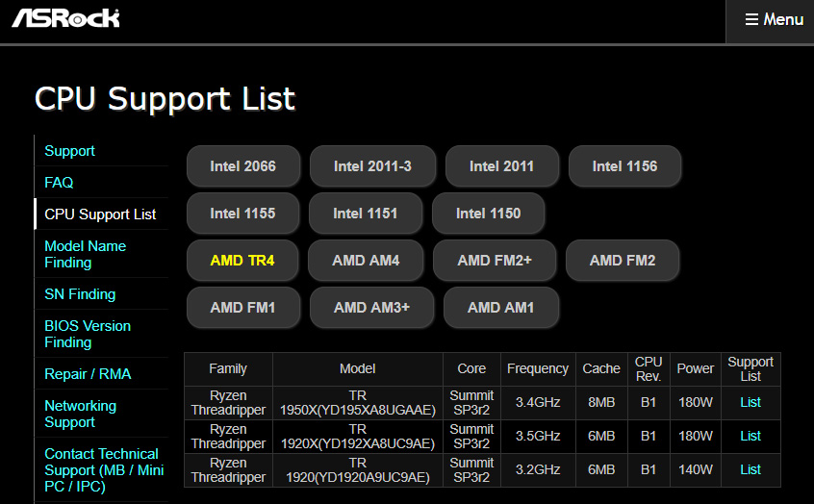
Task: Click the Power column header
Action: pos(695,369)
